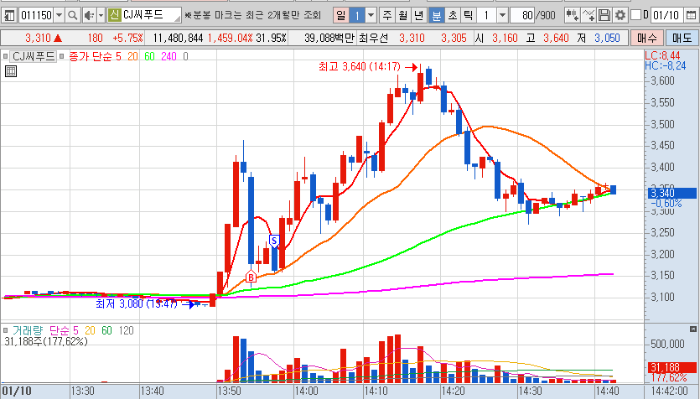Click the red 31,188 volume axis label
Viewport: 700px width, 399px height.
coord(672,367)
